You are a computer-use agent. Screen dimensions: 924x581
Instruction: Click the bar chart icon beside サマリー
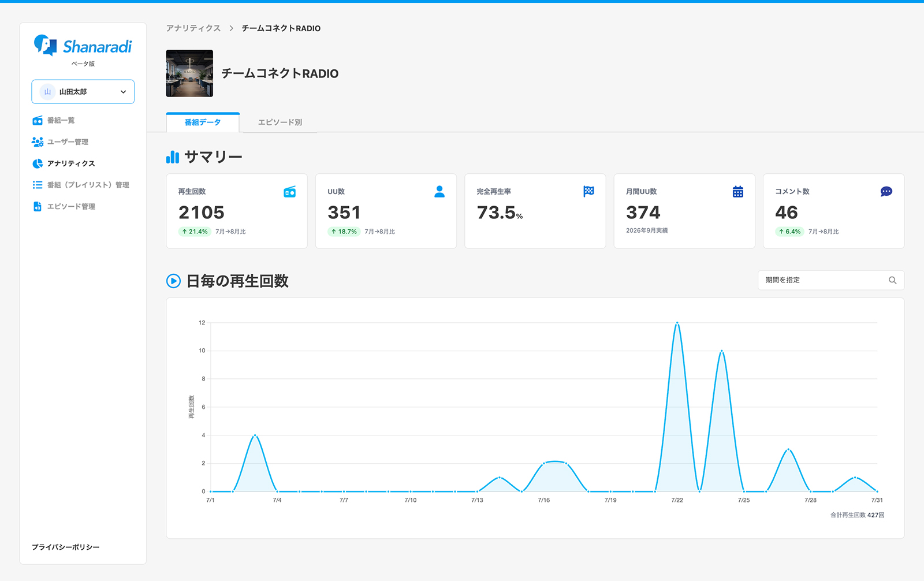(x=173, y=157)
